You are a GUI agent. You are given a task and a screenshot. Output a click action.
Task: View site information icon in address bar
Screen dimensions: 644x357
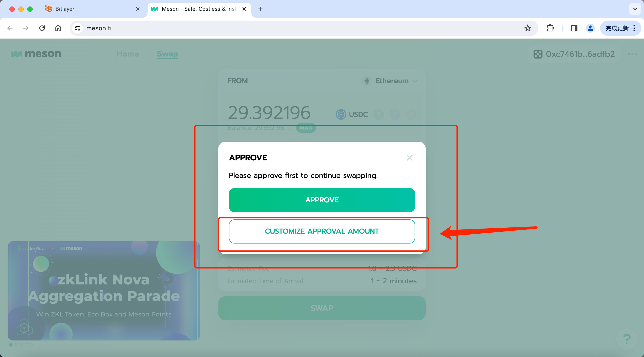coord(78,28)
